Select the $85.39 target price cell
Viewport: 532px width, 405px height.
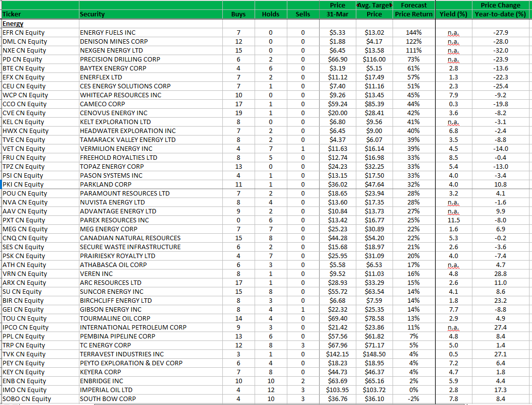(x=374, y=104)
